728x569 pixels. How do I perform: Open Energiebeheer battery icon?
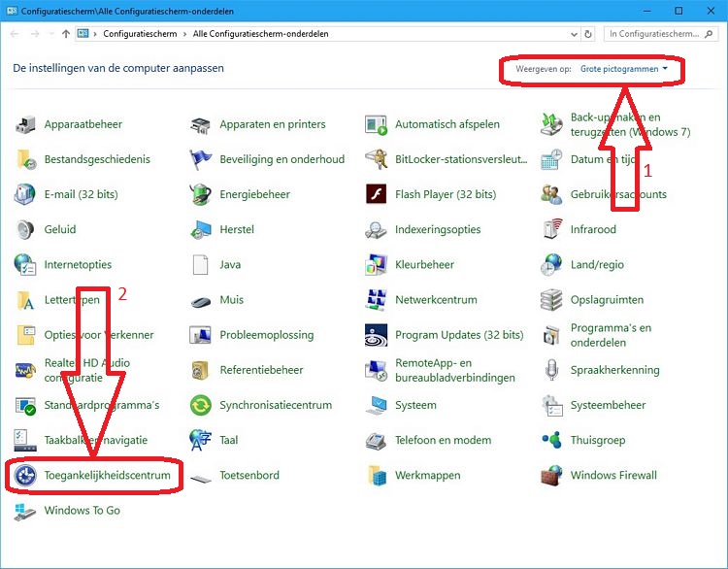[201, 194]
